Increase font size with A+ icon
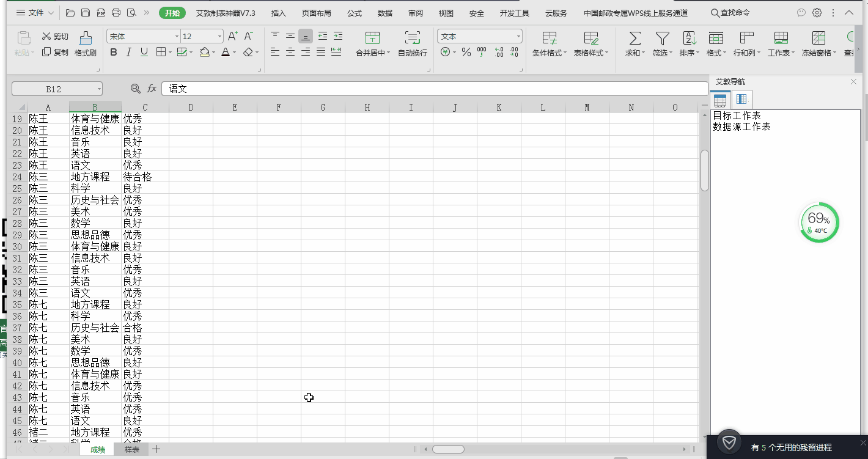This screenshot has width=868, height=459. pyautogui.click(x=232, y=37)
